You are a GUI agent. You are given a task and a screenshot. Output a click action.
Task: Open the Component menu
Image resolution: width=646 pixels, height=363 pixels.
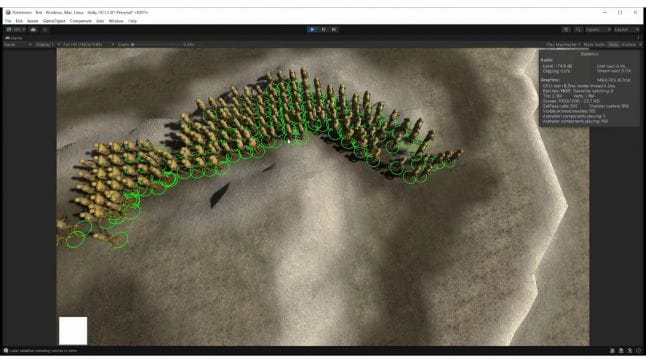pyautogui.click(x=81, y=21)
